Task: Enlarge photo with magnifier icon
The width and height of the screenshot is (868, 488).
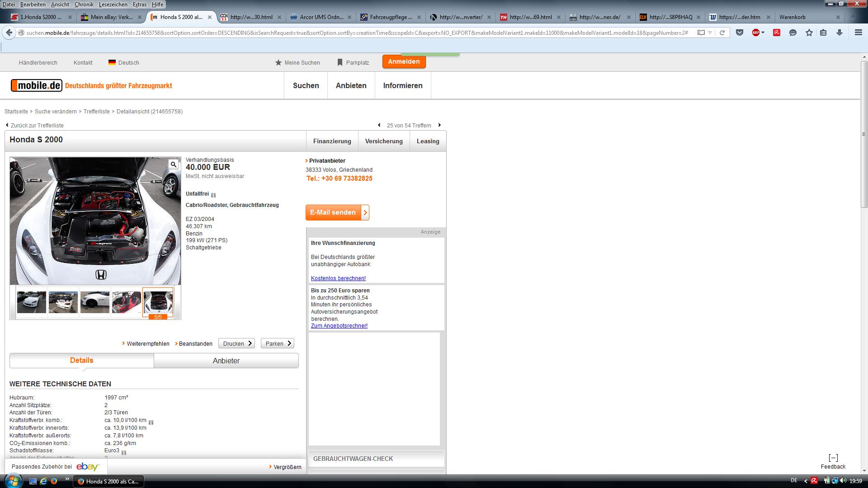Action: pos(173,164)
